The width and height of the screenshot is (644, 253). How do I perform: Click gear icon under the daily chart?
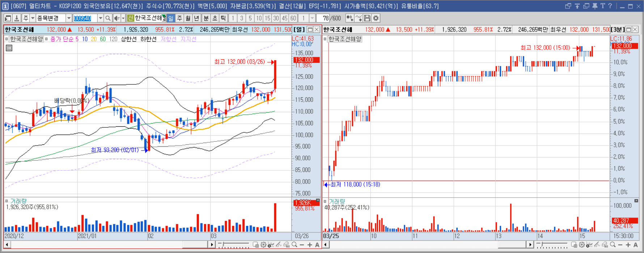click(263, 245)
